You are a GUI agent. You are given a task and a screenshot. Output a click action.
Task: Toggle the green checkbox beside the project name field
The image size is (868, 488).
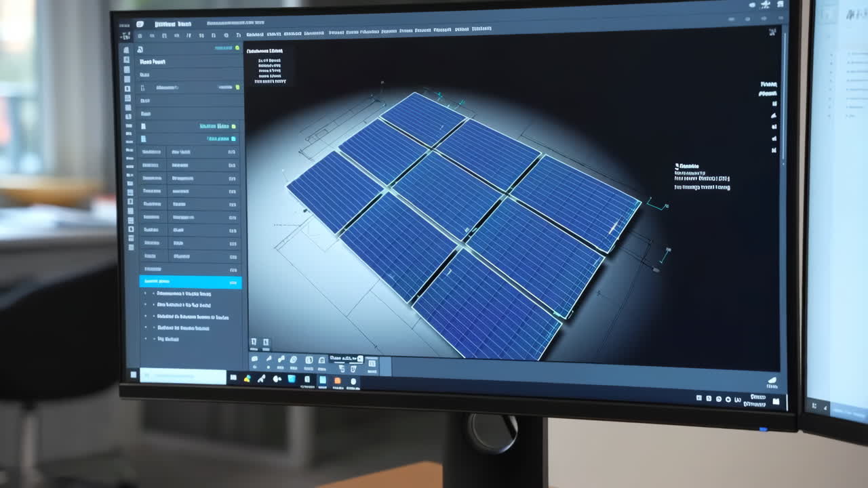click(x=237, y=48)
